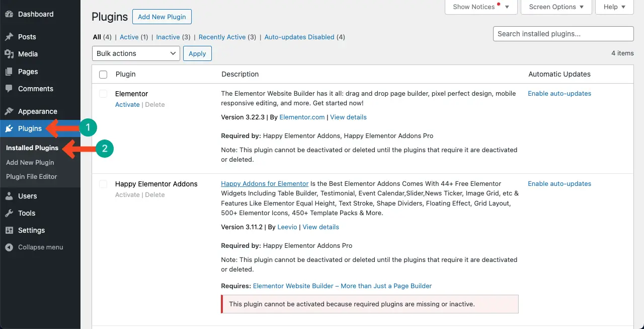Click the Apply bulk action button
Screen dimensions: 644x329
(x=197, y=53)
